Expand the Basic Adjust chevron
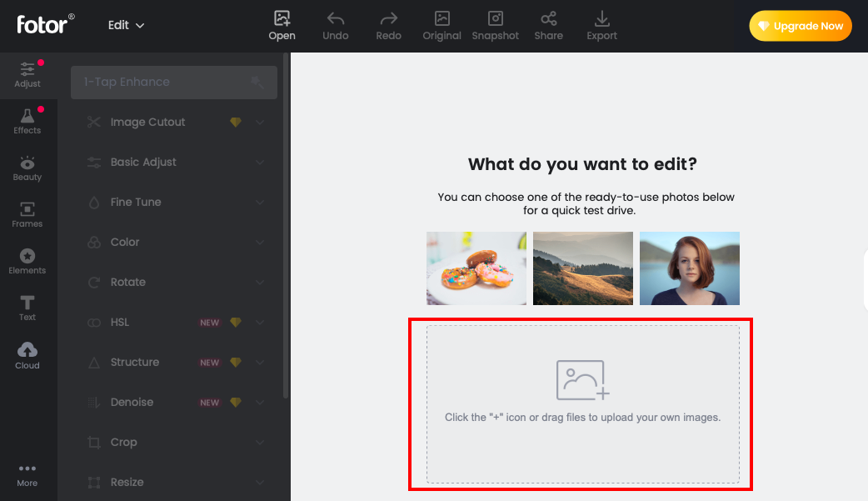The width and height of the screenshot is (868, 501). pos(260,163)
